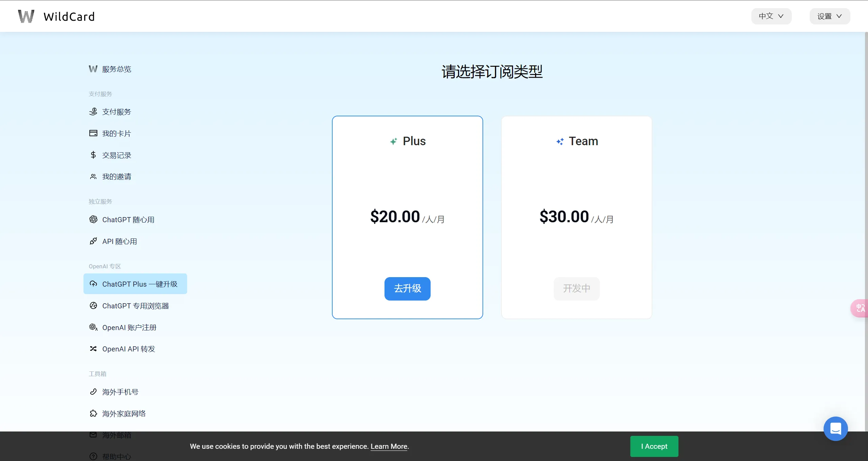
Task: Click the OpenAI 专区 section header label
Action: pyautogui.click(x=105, y=266)
